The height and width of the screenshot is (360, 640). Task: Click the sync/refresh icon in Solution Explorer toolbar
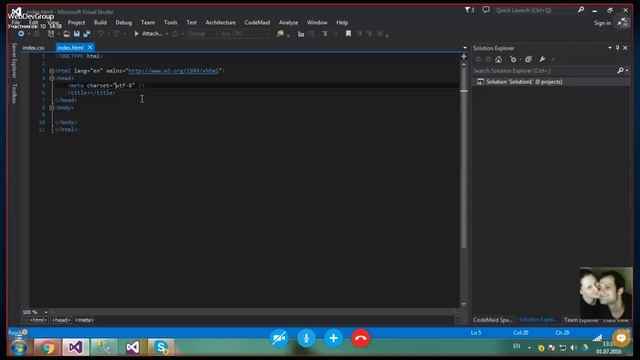pos(513,60)
